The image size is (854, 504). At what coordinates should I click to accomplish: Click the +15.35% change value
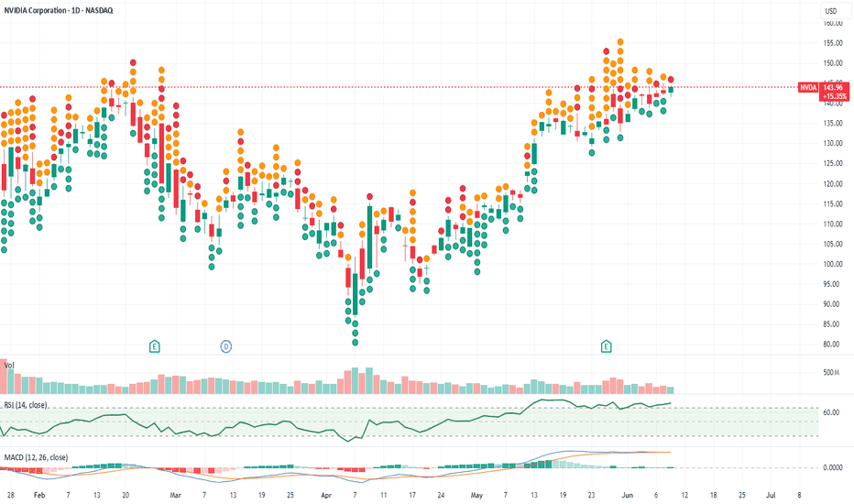(835, 96)
